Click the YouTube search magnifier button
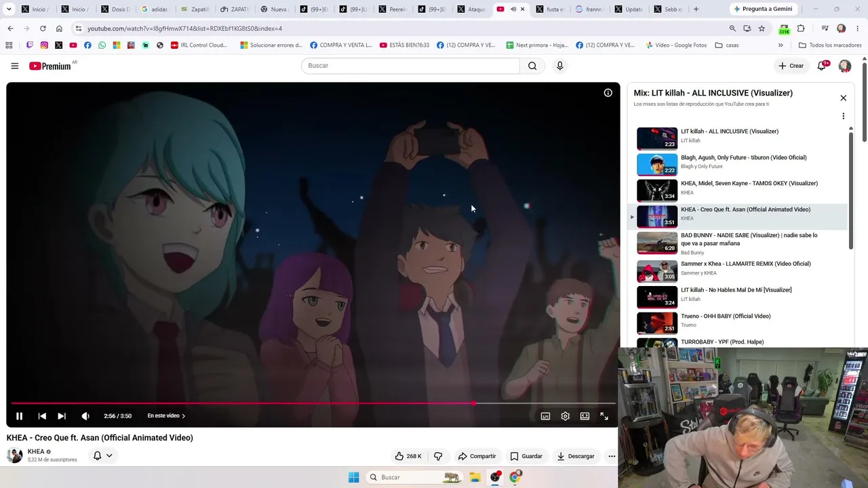 532,66
